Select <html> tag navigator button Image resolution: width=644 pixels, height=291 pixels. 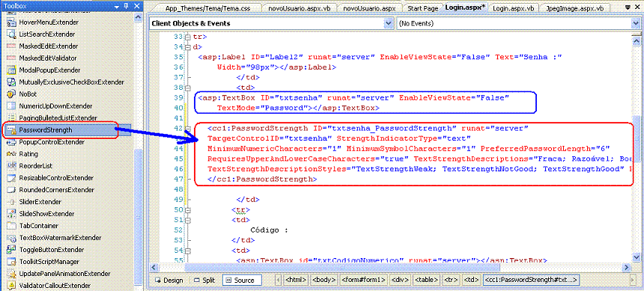[x=297, y=280]
